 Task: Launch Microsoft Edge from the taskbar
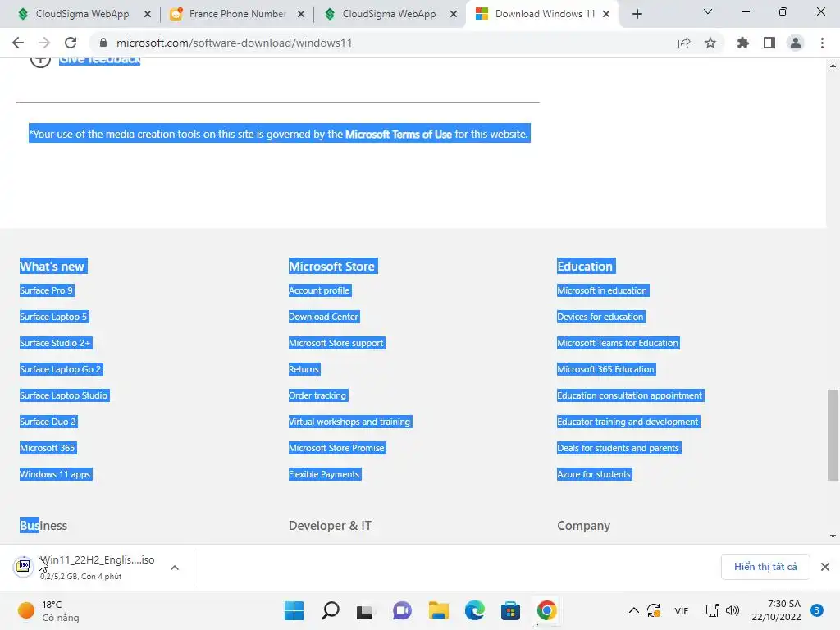(475, 610)
